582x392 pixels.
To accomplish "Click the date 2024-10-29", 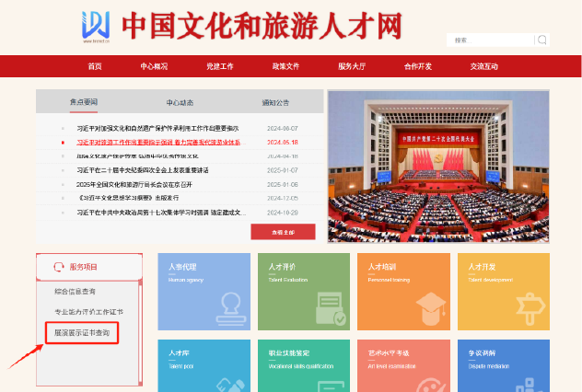I will 283,213.
